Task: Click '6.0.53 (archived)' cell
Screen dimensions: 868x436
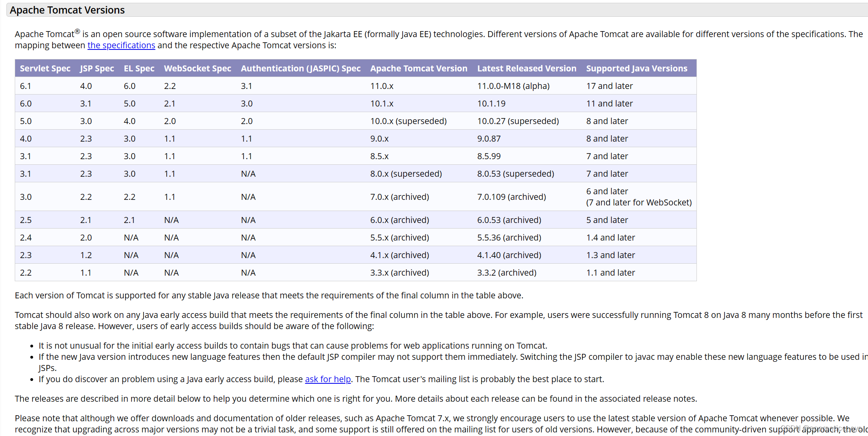Action: (509, 220)
